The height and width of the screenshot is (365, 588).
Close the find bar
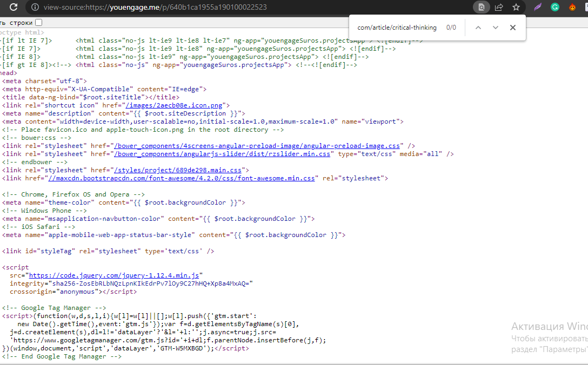click(x=513, y=28)
